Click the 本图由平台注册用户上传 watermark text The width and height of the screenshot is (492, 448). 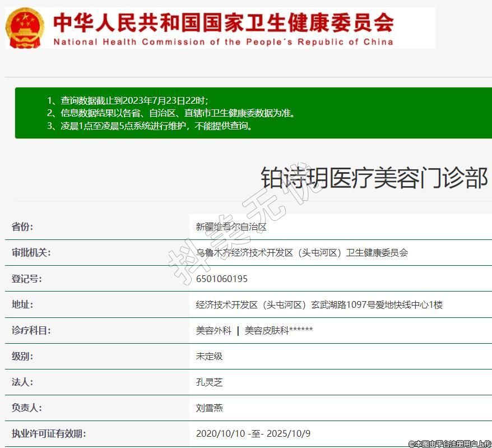pyautogui.click(x=449, y=444)
